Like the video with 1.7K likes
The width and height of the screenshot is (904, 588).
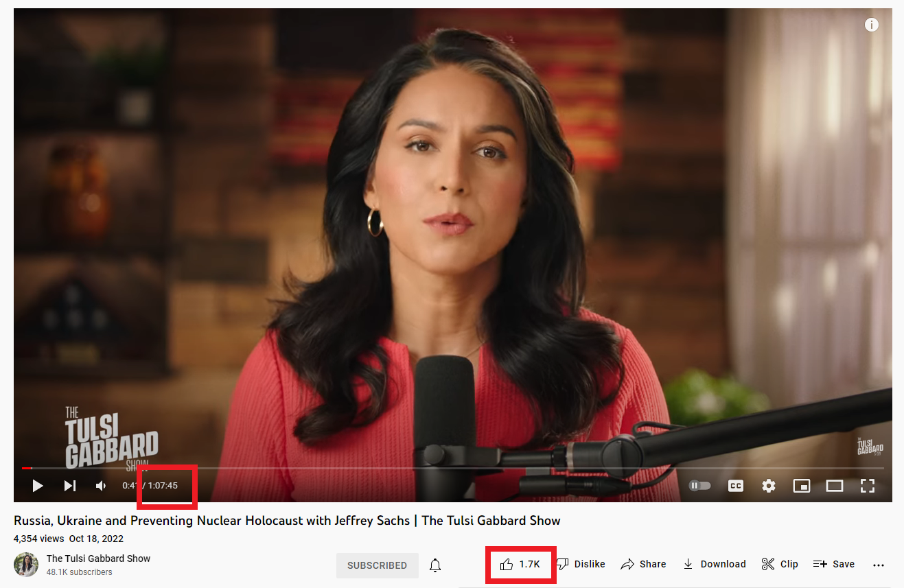[x=520, y=564]
